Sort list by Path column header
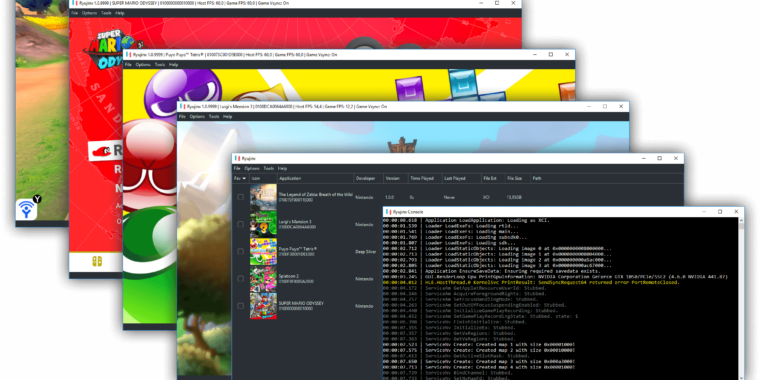This screenshot has height=380, width=760. (x=606, y=178)
